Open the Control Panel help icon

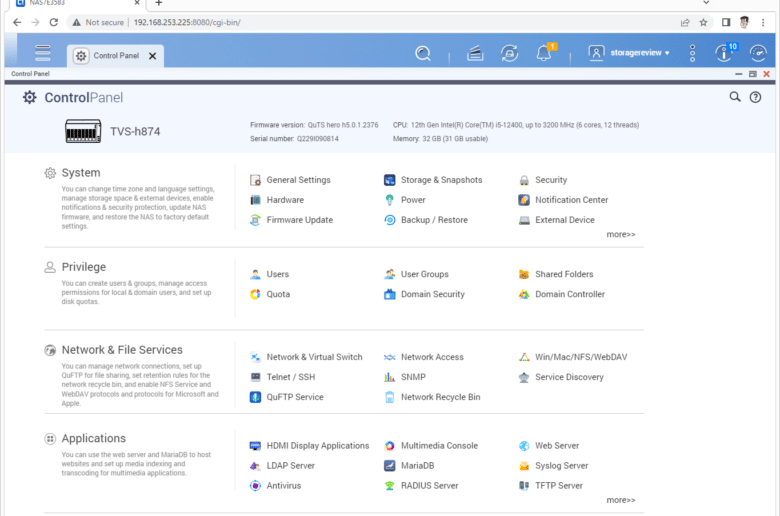coord(755,97)
